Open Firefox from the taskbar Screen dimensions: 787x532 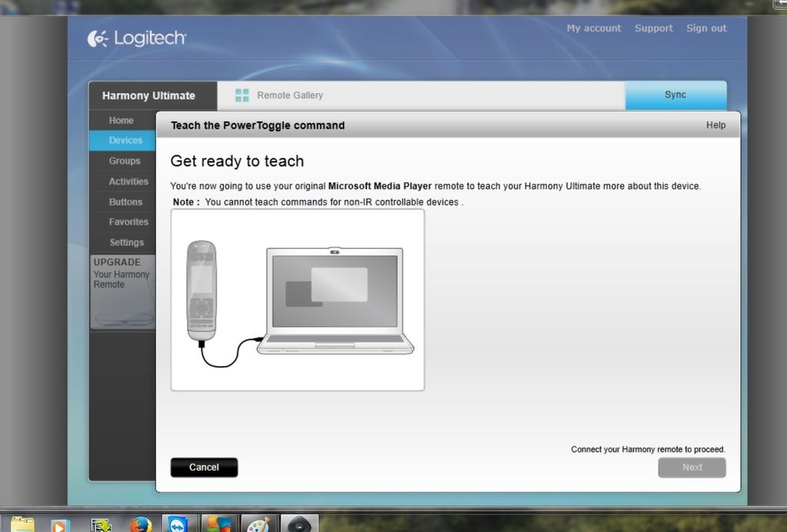141,524
